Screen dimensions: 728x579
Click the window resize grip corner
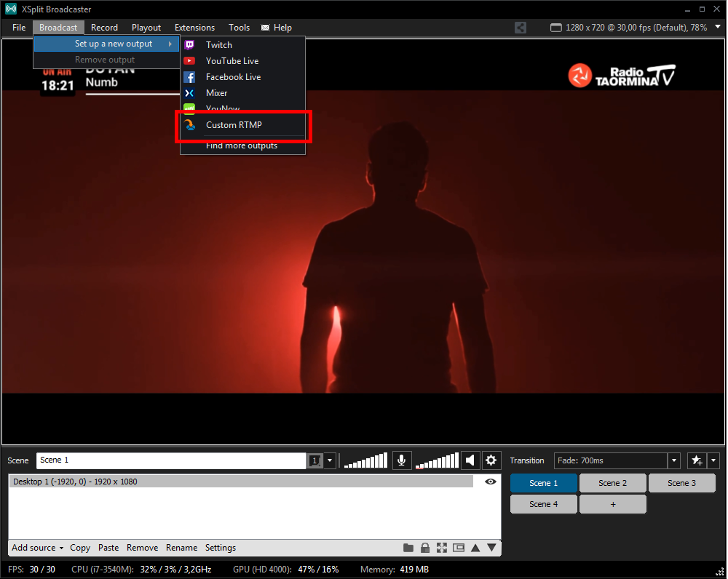click(x=720, y=572)
